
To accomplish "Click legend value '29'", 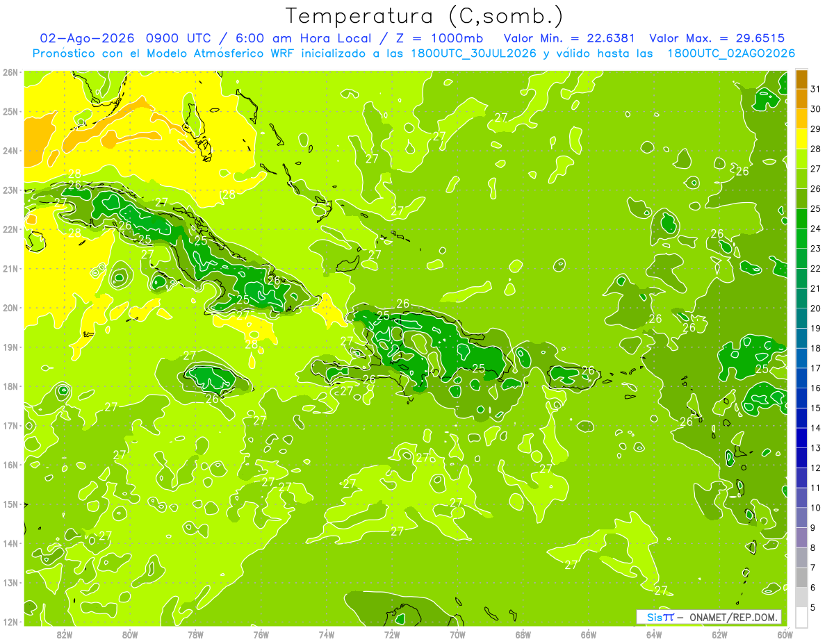I will pos(816,129).
